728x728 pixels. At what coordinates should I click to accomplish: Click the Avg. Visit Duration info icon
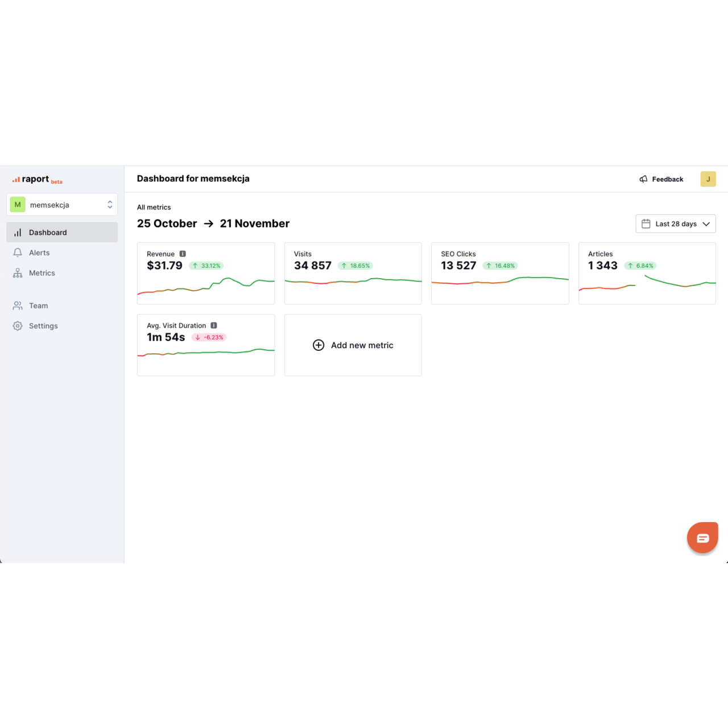[x=214, y=325]
